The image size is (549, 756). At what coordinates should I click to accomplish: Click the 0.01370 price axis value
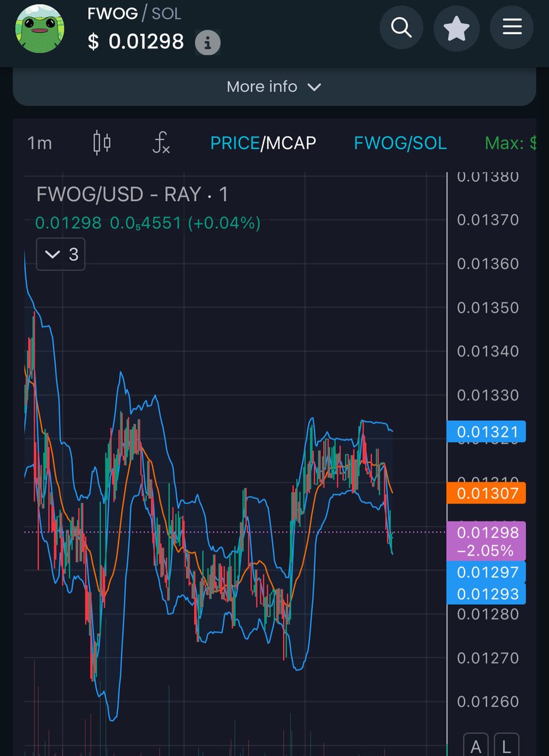tap(488, 220)
